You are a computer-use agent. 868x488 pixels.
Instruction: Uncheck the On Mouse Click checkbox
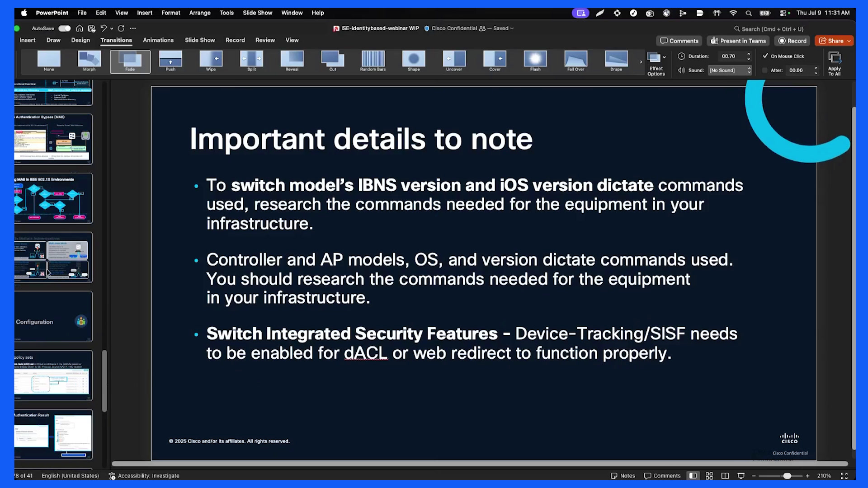pyautogui.click(x=765, y=56)
